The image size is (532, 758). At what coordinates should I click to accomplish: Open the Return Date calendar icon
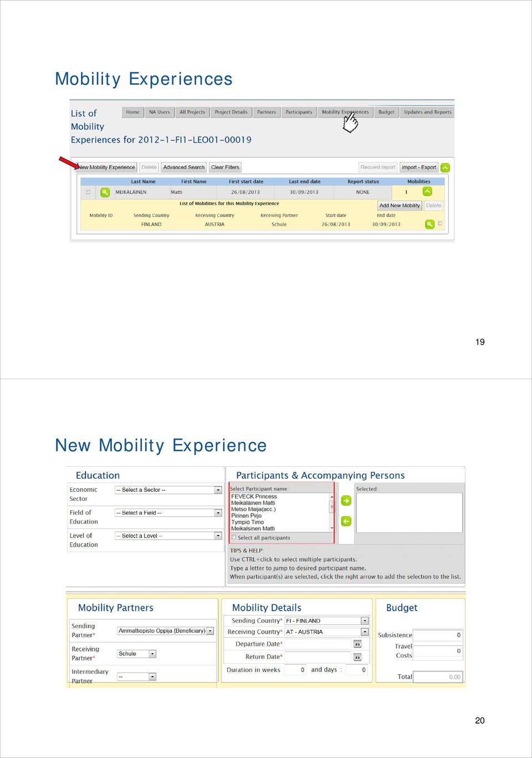pos(357,657)
